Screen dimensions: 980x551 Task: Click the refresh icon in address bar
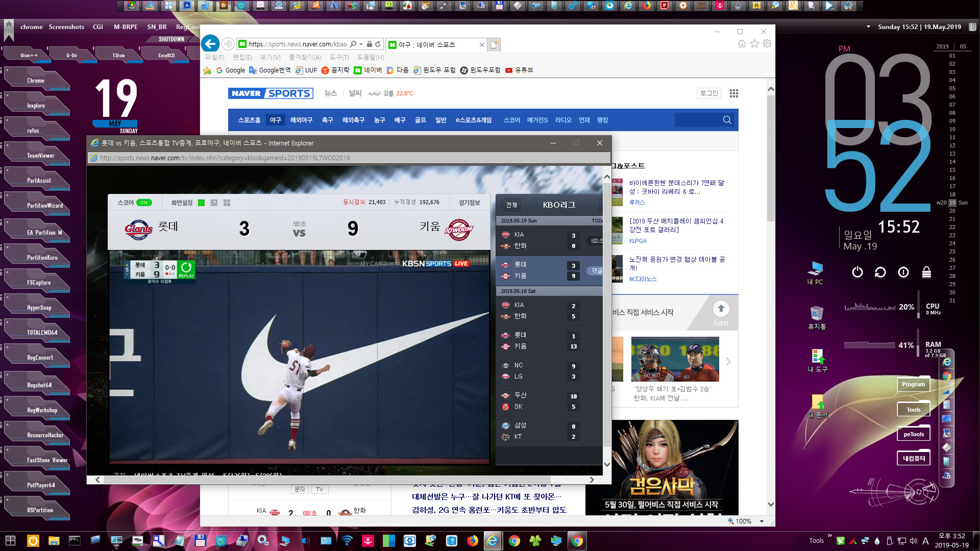click(x=378, y=44)
